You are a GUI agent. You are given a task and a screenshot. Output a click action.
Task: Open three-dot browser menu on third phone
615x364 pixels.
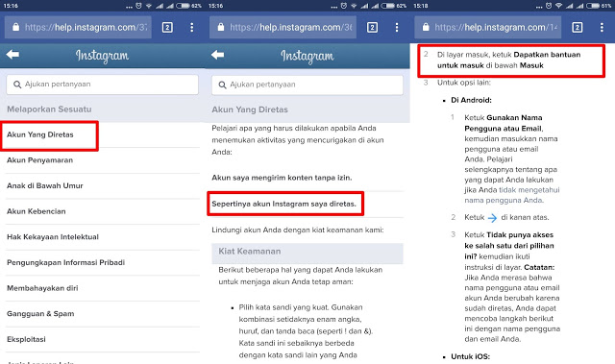(602, 27)
